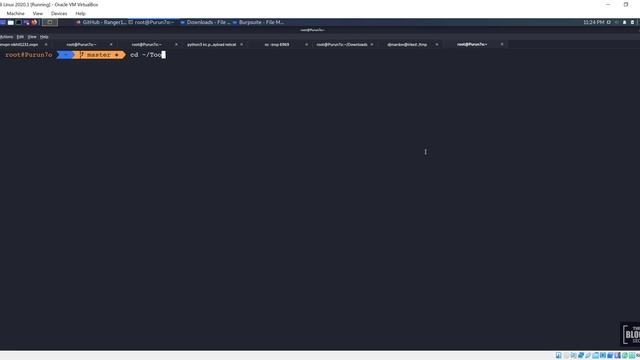Open the terminal's View menu below taskbar
The image size is (640, 360).
coord(32,37)
